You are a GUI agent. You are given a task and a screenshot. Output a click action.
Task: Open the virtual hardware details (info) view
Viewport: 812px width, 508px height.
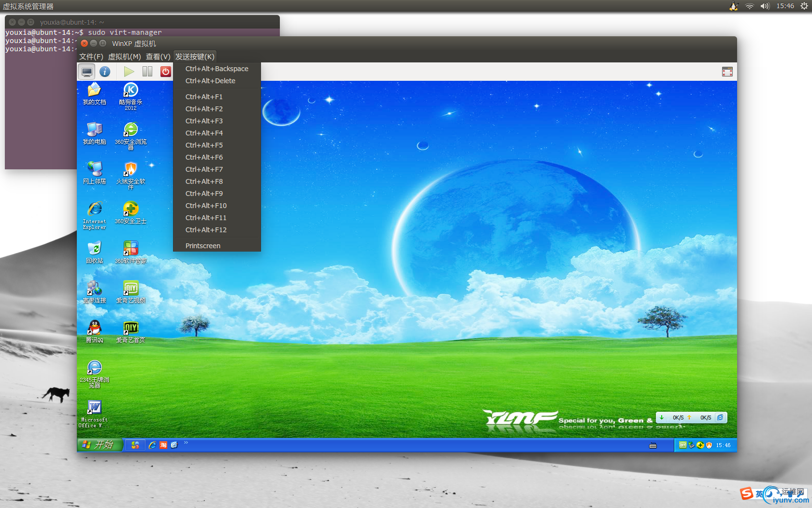(105, 72)
